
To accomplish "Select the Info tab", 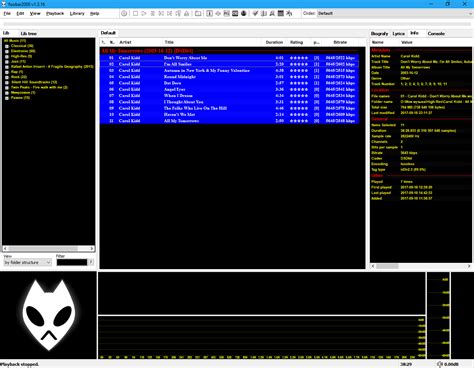I will coord(414,33).
